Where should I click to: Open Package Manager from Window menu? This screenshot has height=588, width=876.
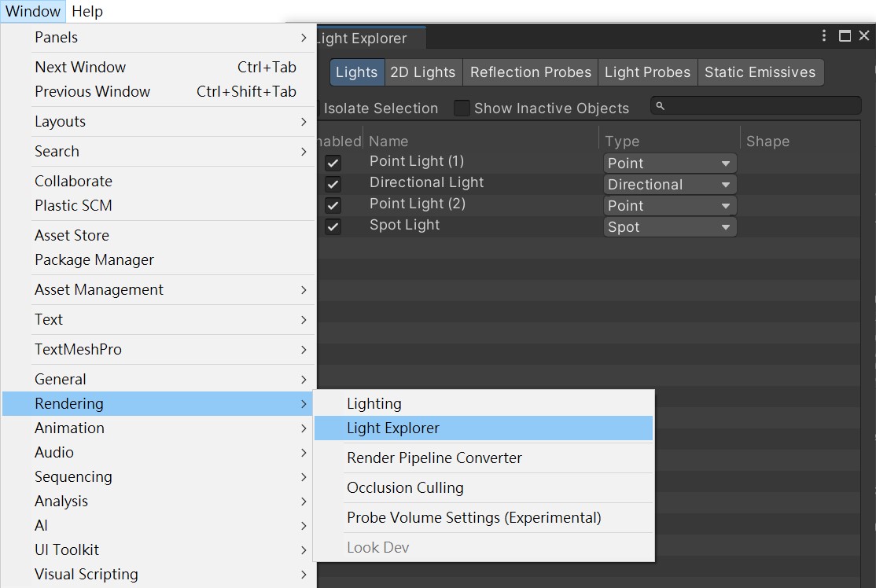click(x=94, y=259)
